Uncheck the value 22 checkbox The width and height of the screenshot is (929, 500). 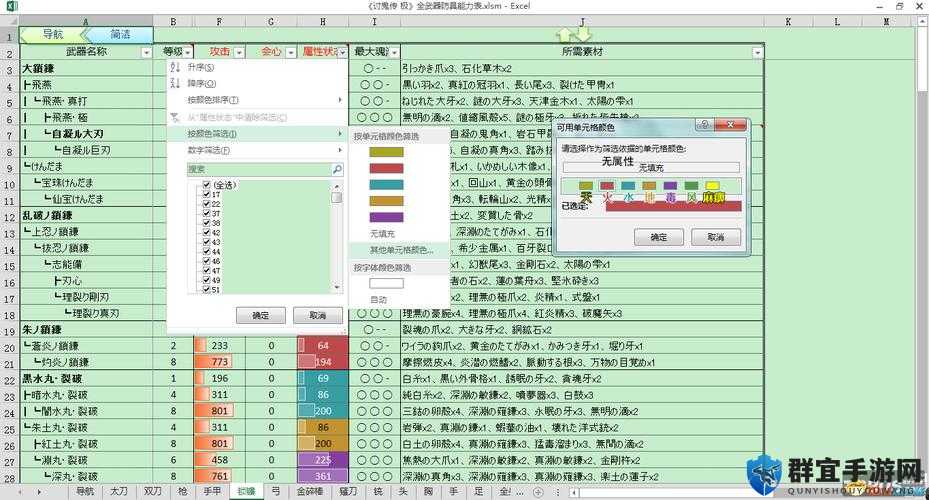pos(207,204)
